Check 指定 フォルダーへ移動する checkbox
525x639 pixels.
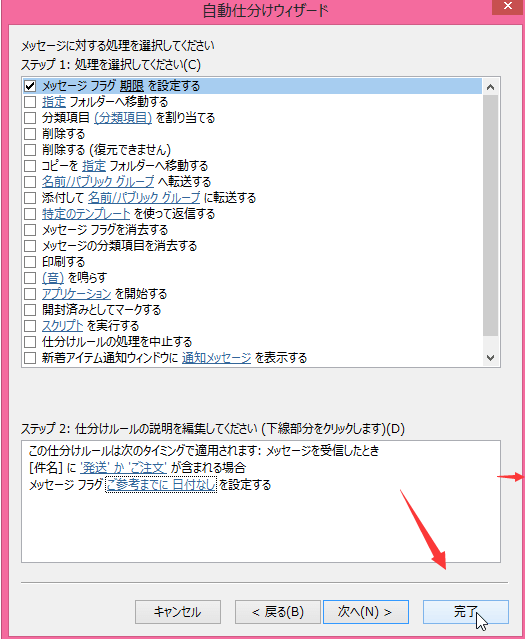point(30,101)
